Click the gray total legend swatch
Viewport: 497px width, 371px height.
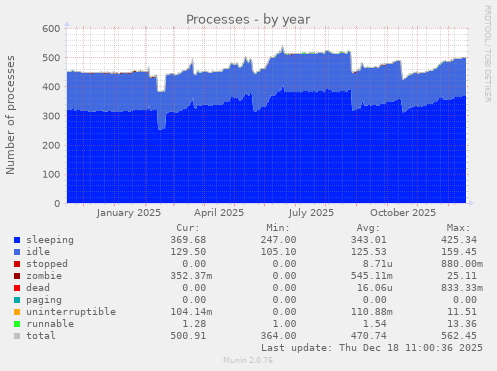(17, 336)
